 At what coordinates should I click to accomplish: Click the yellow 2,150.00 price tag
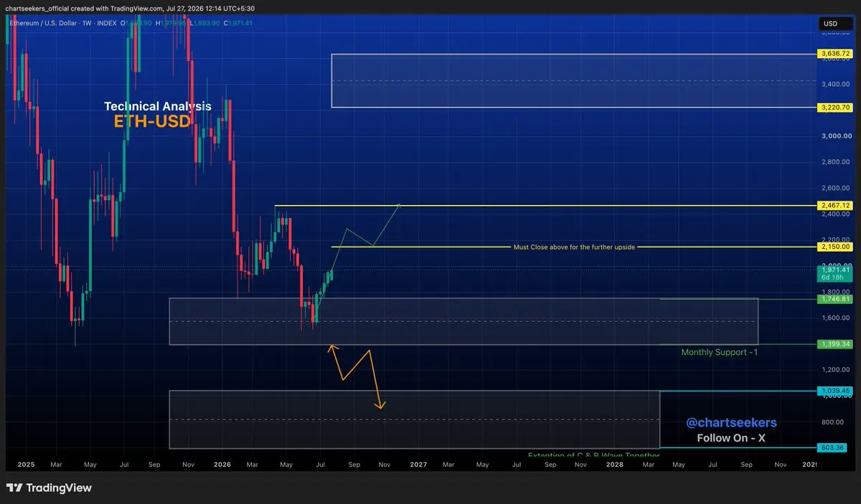click(836, 247)
